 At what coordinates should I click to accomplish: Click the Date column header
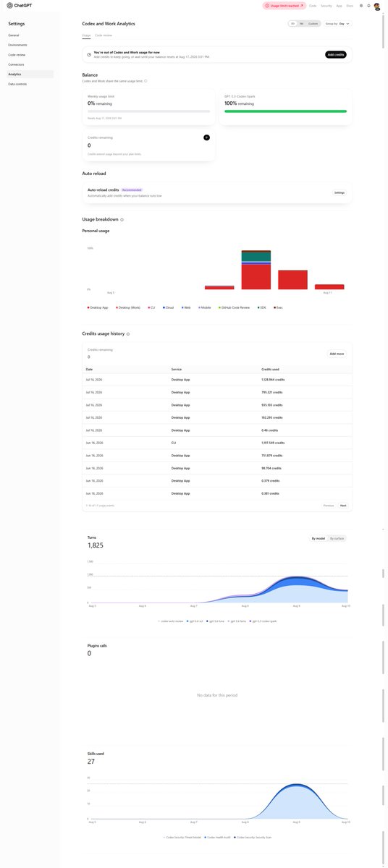tap(89, 369)
